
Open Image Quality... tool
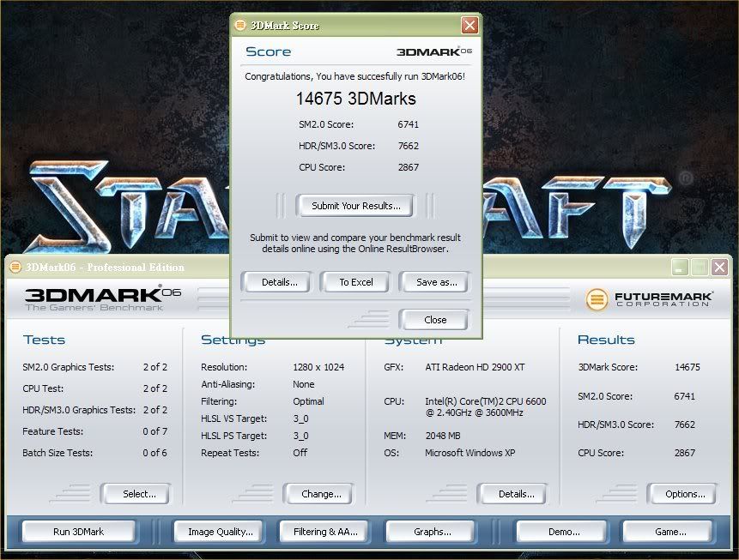click(x=218, y=532)
